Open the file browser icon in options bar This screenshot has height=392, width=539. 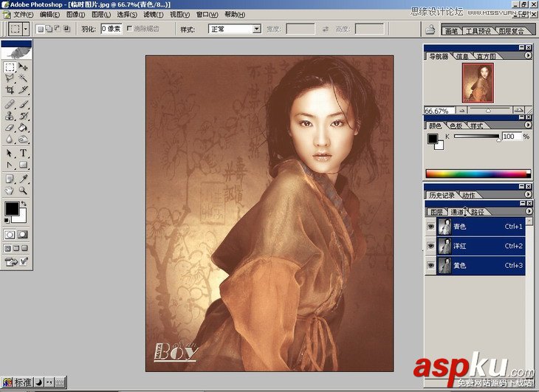pyautogui.click(x=430, y=30)
